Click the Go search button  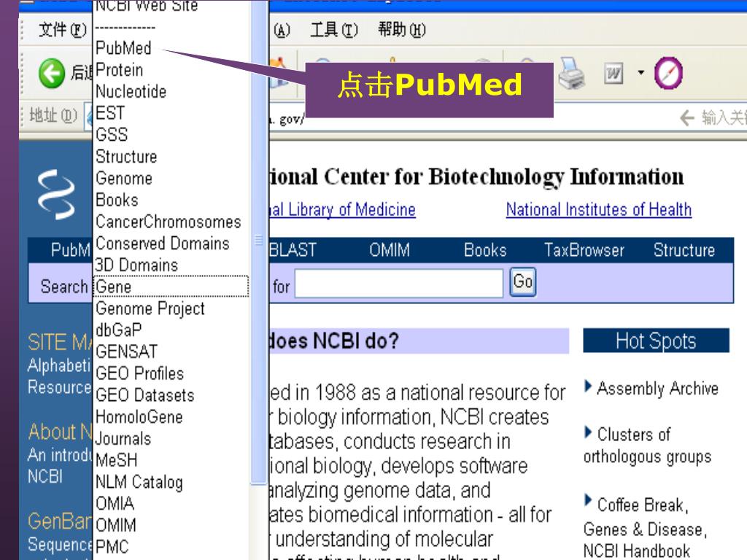(522, 282)
